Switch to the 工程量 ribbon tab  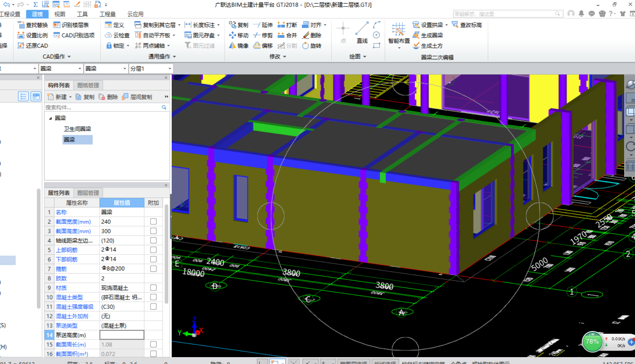pos(108,14)
